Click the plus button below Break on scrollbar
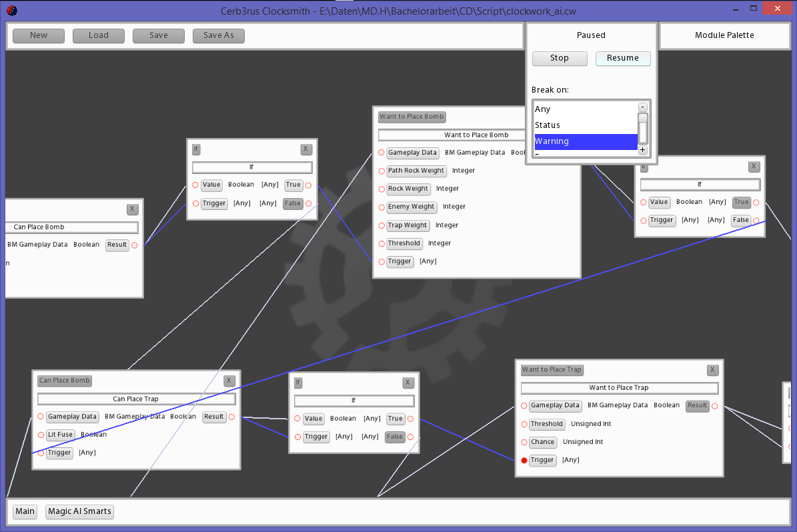The image size is (797, 532). [642, 150]
